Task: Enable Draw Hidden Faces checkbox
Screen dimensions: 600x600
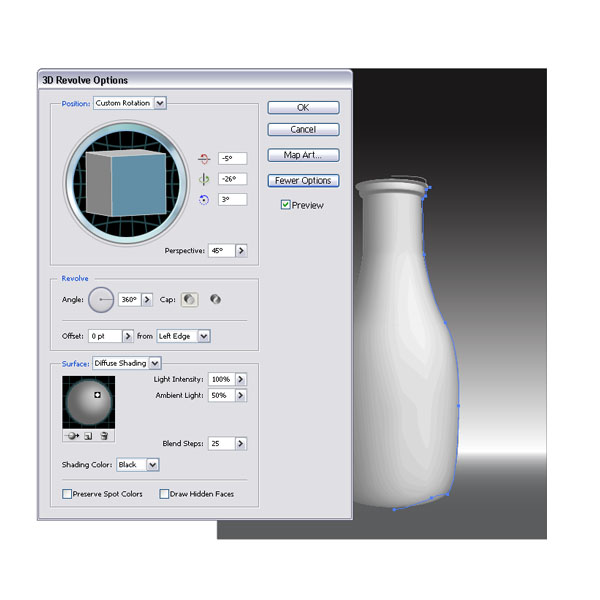Action: [164, 494]
